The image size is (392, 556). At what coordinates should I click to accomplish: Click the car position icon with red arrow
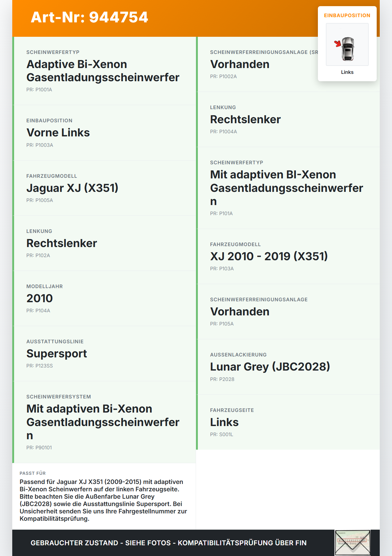347,44
